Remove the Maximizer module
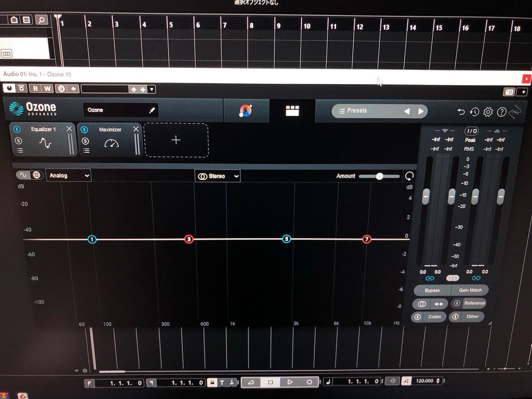 136,129
